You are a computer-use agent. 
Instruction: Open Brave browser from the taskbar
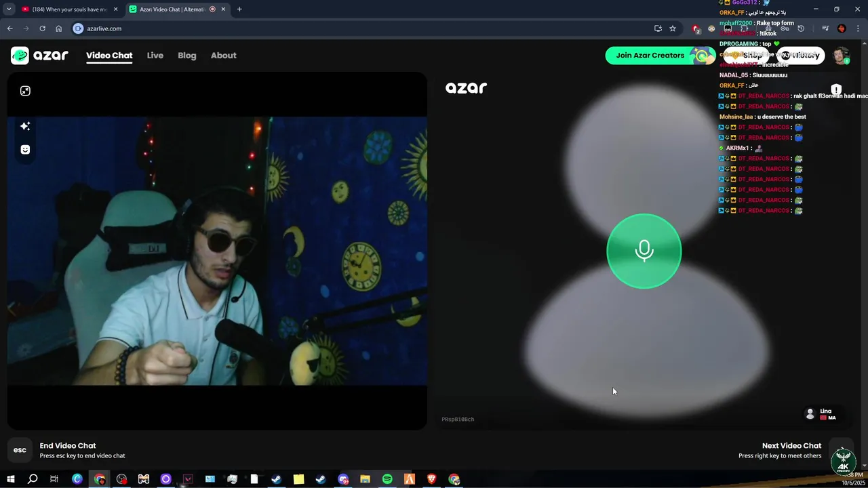click(x=431, y=479)
